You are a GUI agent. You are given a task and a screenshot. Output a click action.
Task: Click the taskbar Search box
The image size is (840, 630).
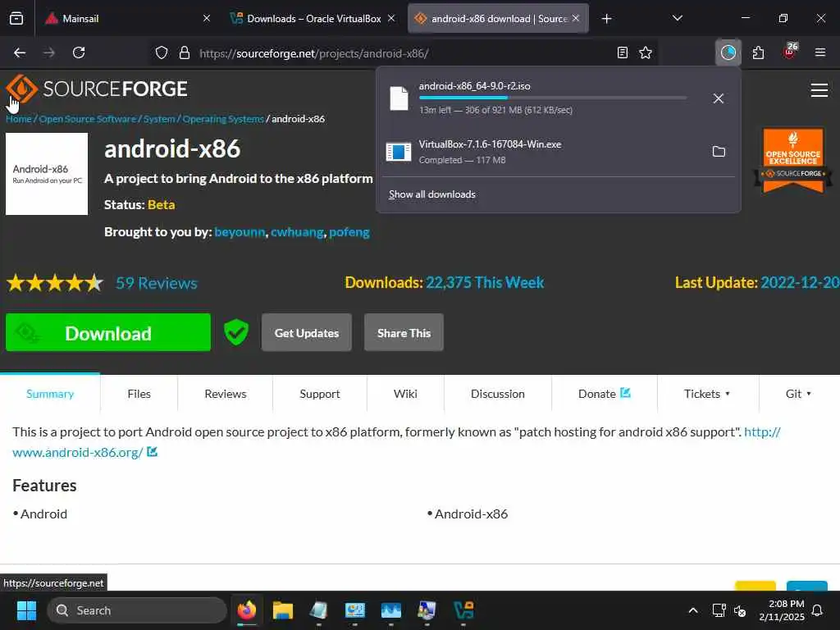[x=137, y=610]
